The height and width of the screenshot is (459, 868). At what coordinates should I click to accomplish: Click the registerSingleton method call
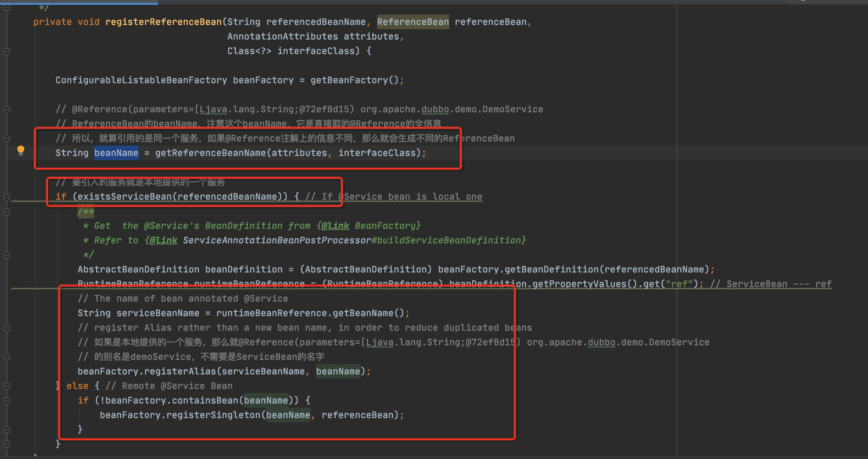[x=213, y=415]
